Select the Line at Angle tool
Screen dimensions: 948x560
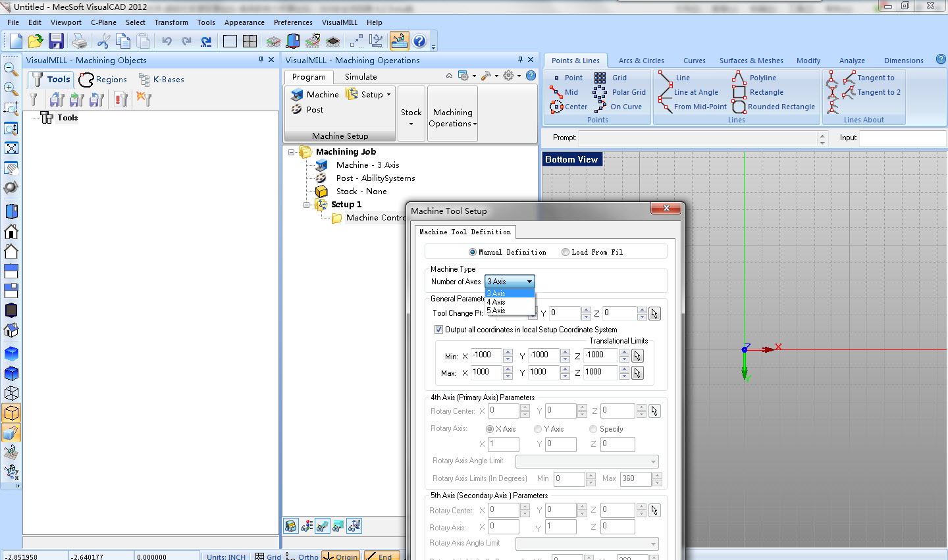689,92
